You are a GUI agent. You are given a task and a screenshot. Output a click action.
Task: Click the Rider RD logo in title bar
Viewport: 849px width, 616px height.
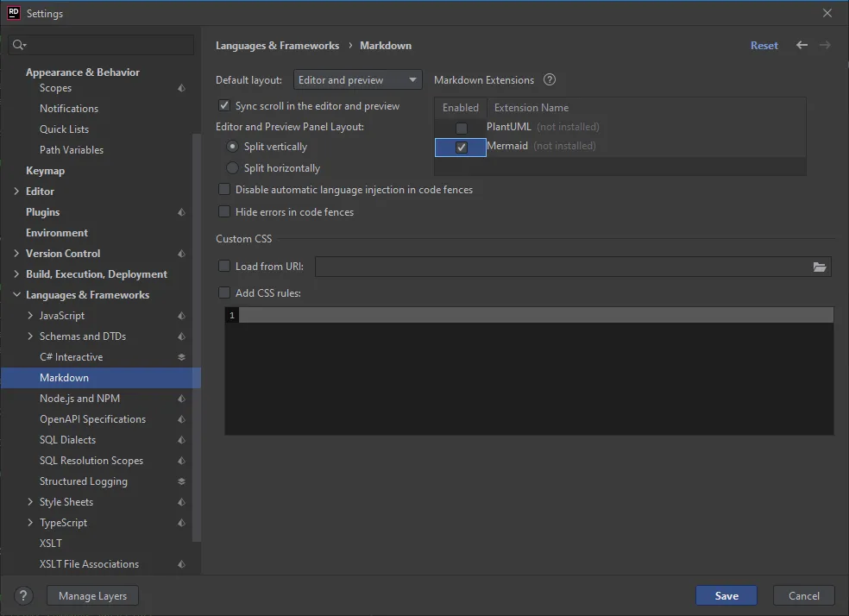coord(14,13)
